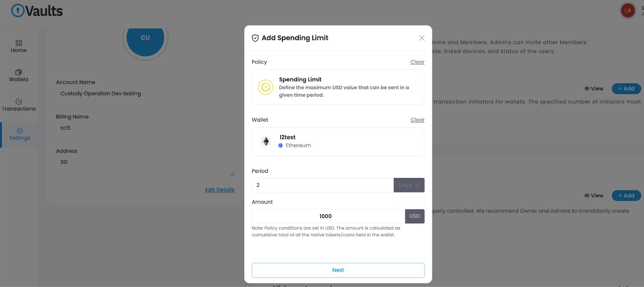This screenshot has height=287, width=644.
Task: Open the Transactions clock icon
Action: click(19, 101)
